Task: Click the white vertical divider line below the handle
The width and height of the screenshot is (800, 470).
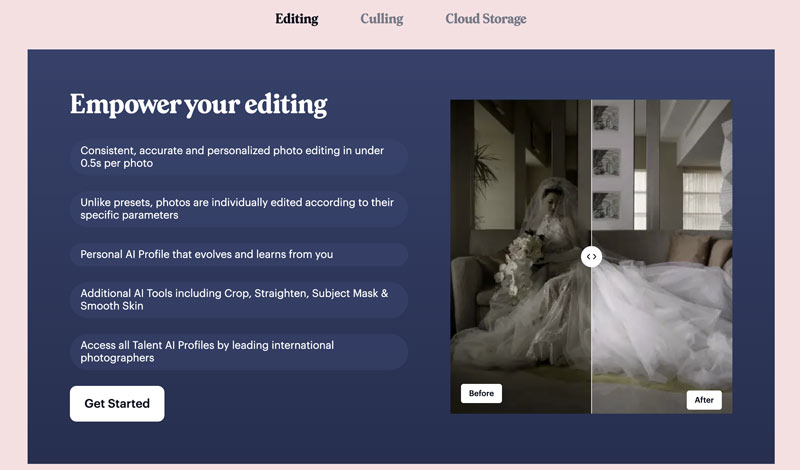Action: click(x=591, y=340)
